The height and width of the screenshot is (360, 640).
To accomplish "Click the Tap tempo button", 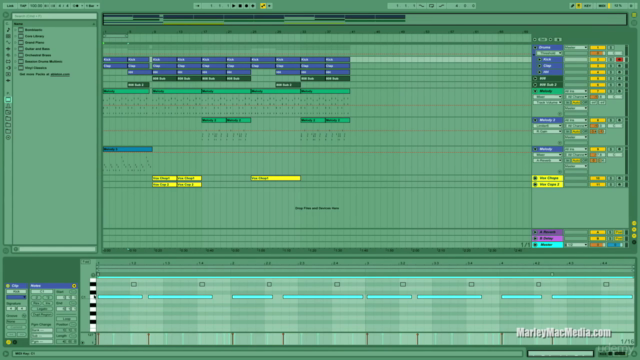I will click(x=23, y=6).
